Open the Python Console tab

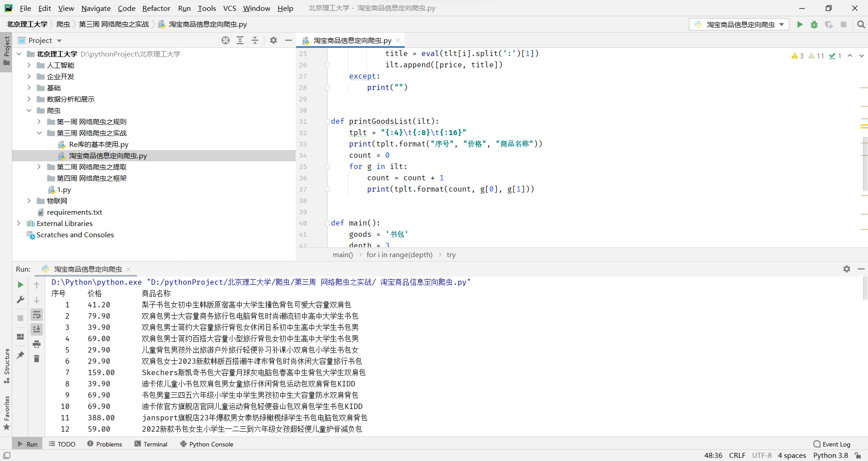click(207, 444)
